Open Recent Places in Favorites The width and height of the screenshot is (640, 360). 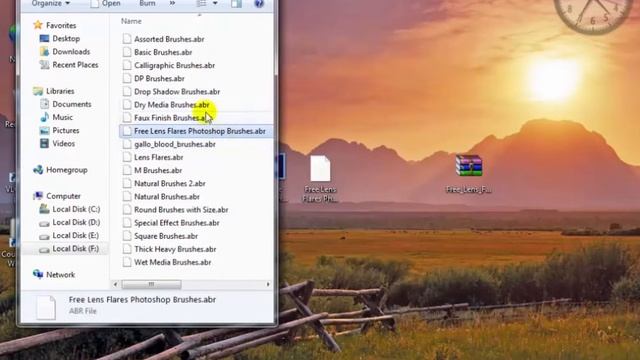(x=69, y=64)
